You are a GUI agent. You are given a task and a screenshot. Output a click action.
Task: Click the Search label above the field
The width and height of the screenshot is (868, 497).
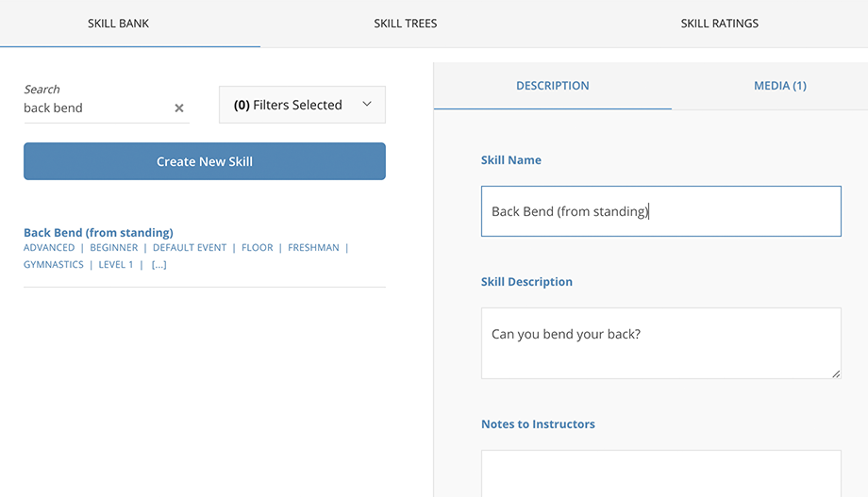tap(42, 89)
